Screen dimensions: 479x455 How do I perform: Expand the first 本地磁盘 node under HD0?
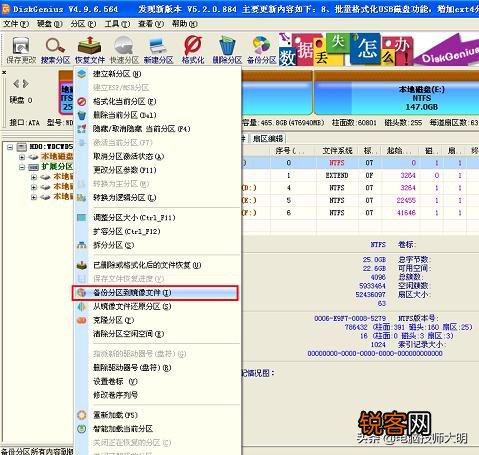coord(22,157)
